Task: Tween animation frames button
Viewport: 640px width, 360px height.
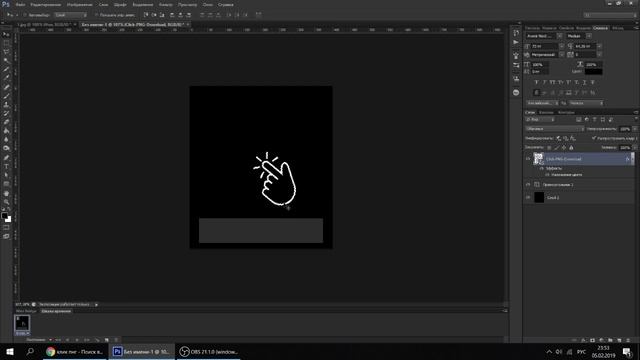Action: [x=97, y=340]
